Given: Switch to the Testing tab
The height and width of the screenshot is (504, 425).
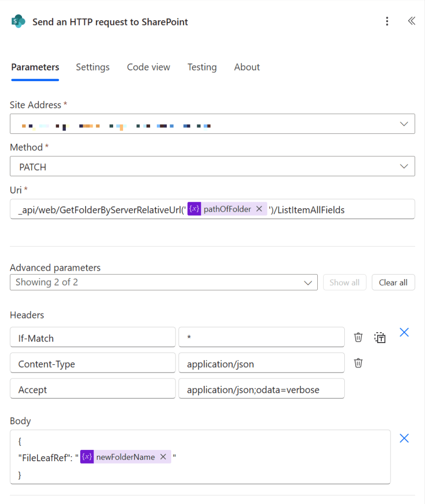Looking at the screenshot, I should pos(202,67).
